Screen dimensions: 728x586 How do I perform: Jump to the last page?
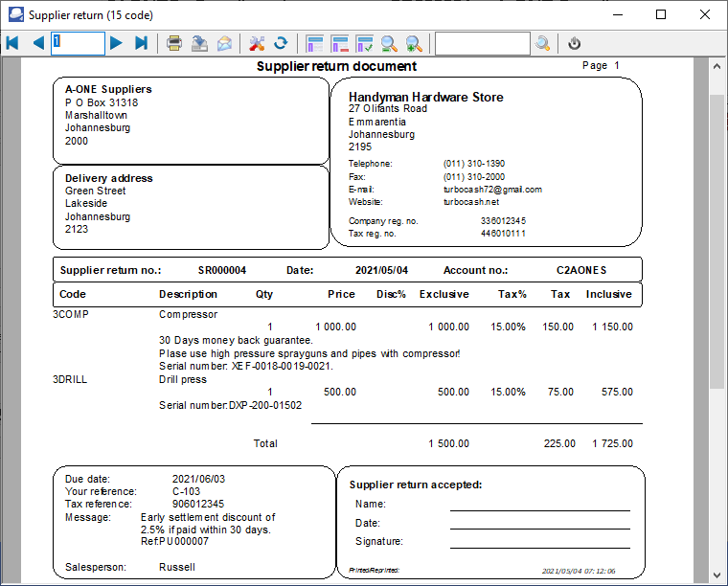[x=142, y=43]
